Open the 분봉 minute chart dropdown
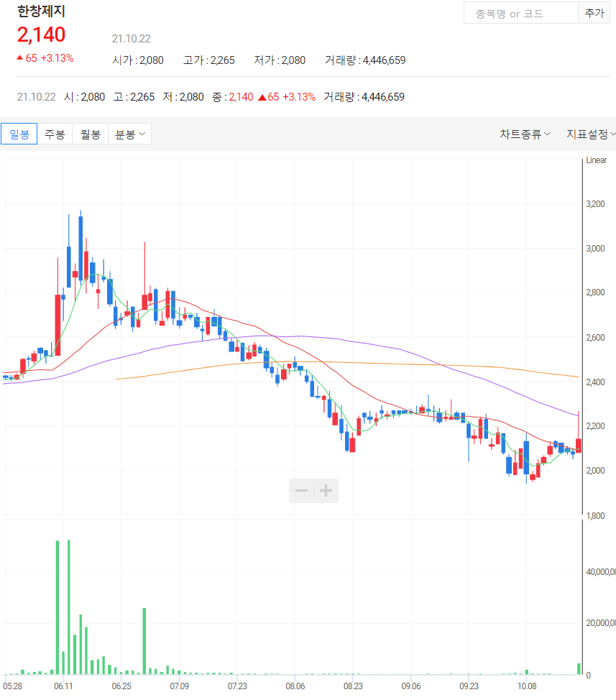 (x=130, y=134)
